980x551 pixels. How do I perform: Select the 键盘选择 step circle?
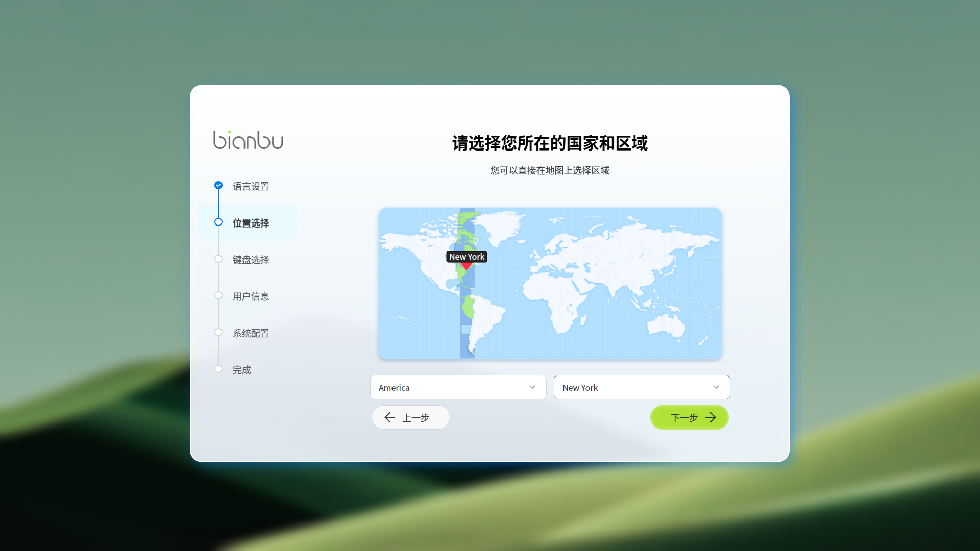(218, 259)
